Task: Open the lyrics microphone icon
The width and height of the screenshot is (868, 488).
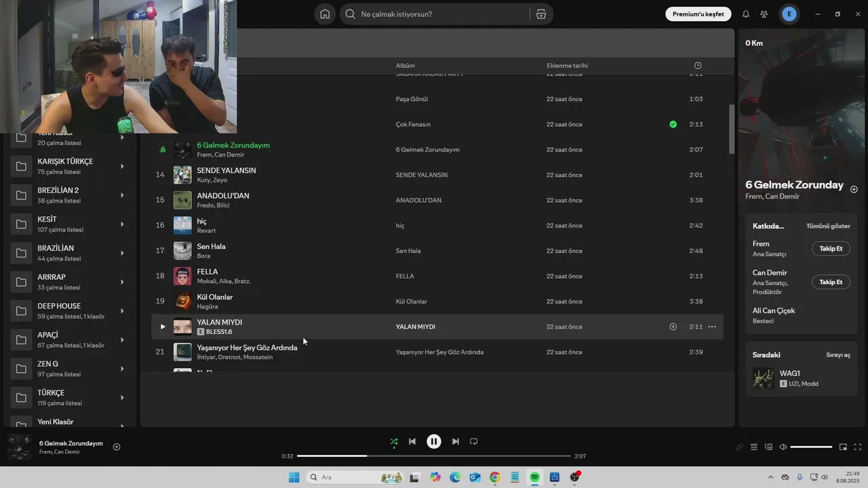Action: (740, 447)
